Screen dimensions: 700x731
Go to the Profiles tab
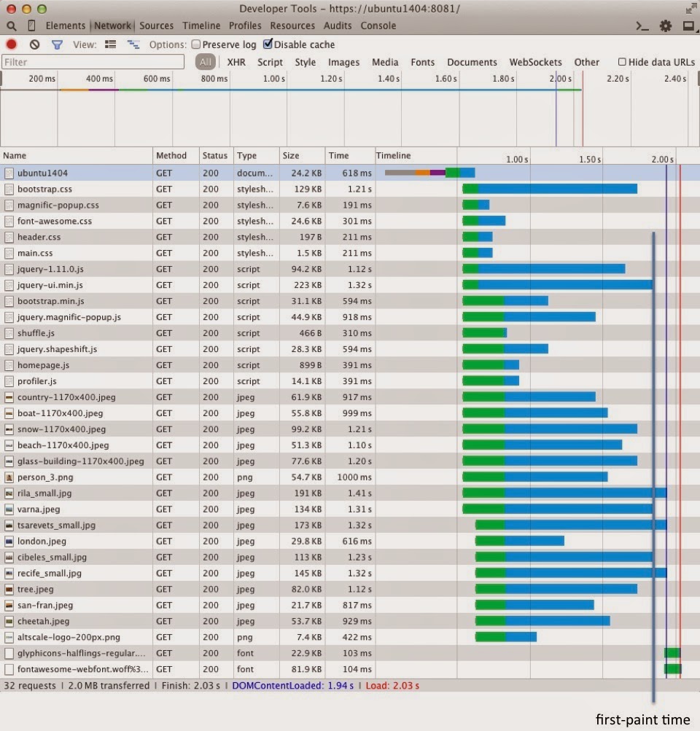click(245, 26)
